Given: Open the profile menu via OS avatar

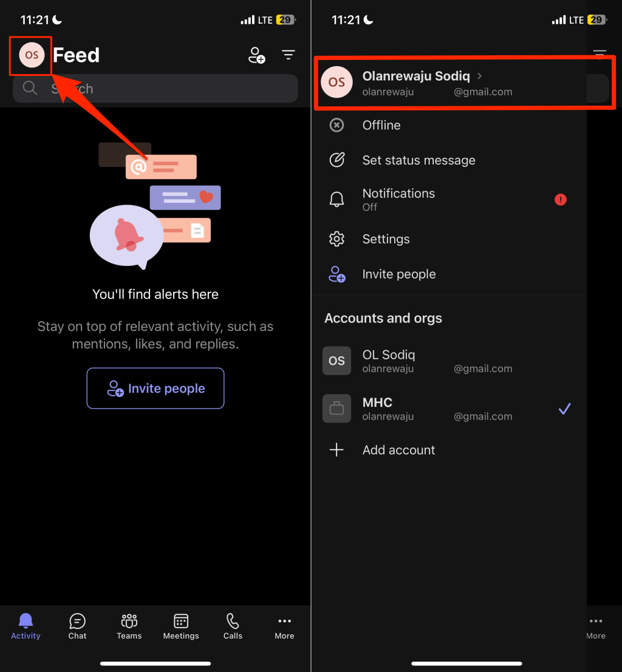Looking at the screenshot, I should [30, 55].
